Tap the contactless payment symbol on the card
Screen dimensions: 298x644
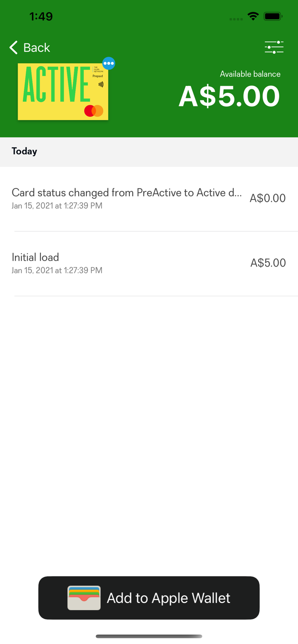point(100,85)
